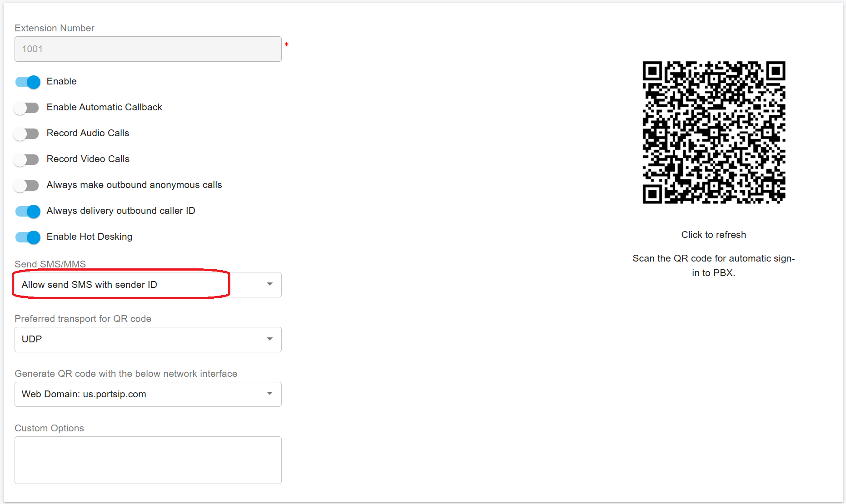Click the Record Audio Calls label
Viewport: 846px width, 504px height.
coord(88,133)
